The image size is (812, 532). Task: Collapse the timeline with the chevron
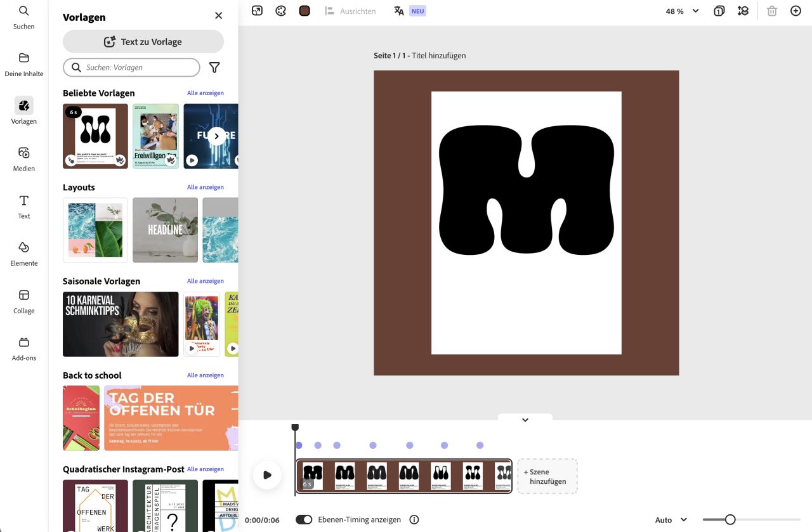point(525,419)
